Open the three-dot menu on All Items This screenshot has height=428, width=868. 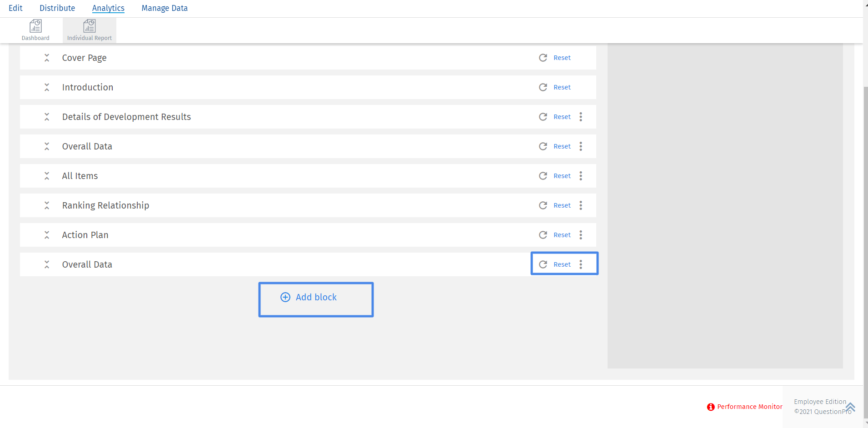tap(580, 176)
